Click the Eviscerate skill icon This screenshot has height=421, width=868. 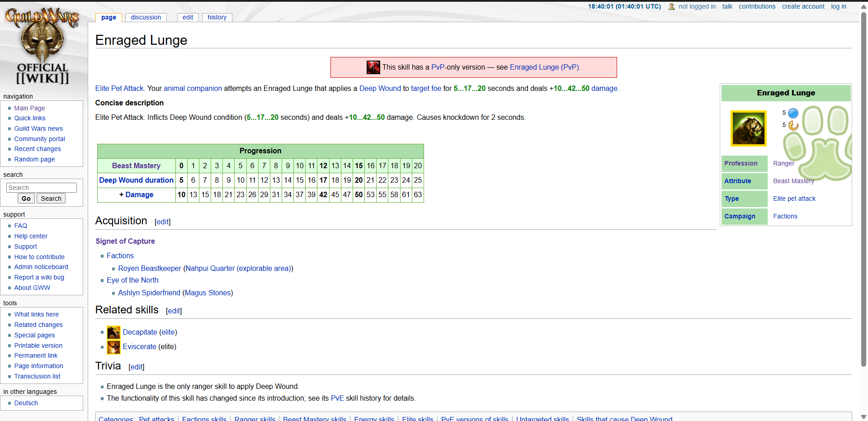tap(113, 347)
